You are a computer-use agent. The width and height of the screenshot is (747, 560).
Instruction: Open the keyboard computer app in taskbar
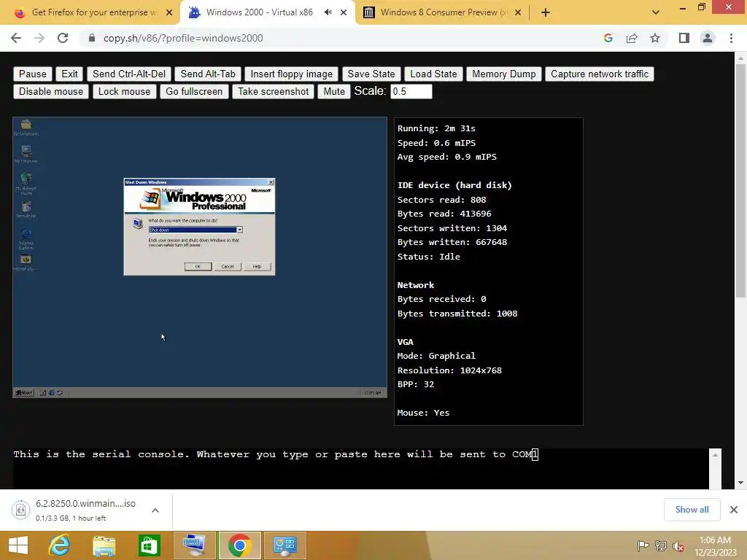[194, 545]
